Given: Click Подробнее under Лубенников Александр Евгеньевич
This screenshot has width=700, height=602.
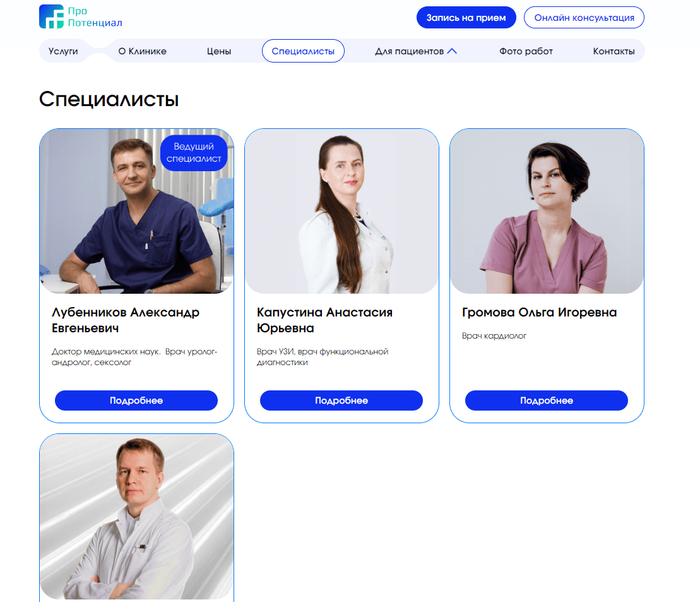Looking at the screenshot, I should click(x=136, y=400).
